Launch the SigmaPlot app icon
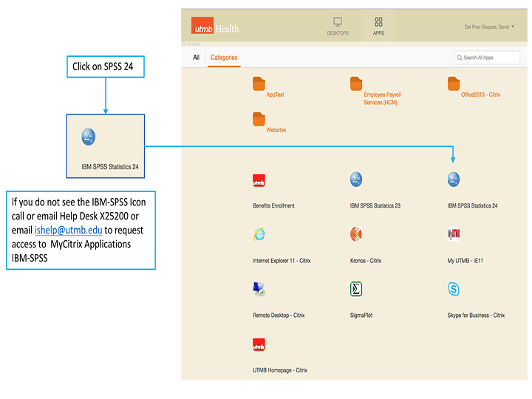The height and width of the screenshot is (399, 532). [x=356, y=289]
